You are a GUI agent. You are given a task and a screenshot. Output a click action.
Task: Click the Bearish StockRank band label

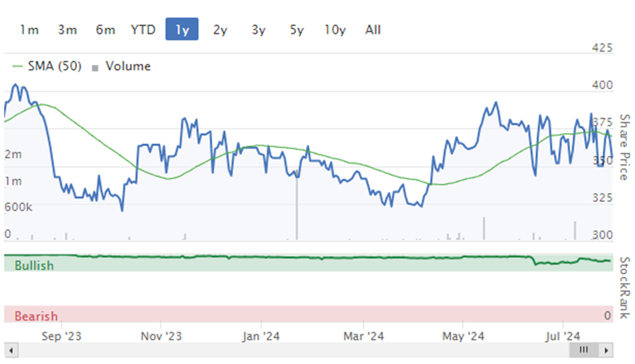pyautogui.click(x=36, y=316)
